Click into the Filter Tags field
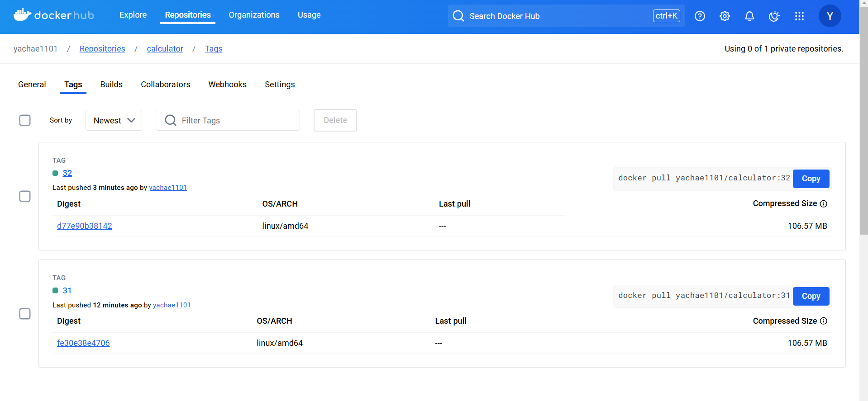The height and width of the screenshot is (401, 868). [228, 120]
